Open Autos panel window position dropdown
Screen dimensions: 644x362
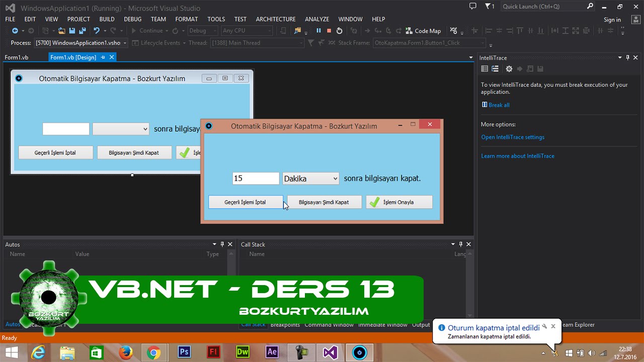[214, 244]
